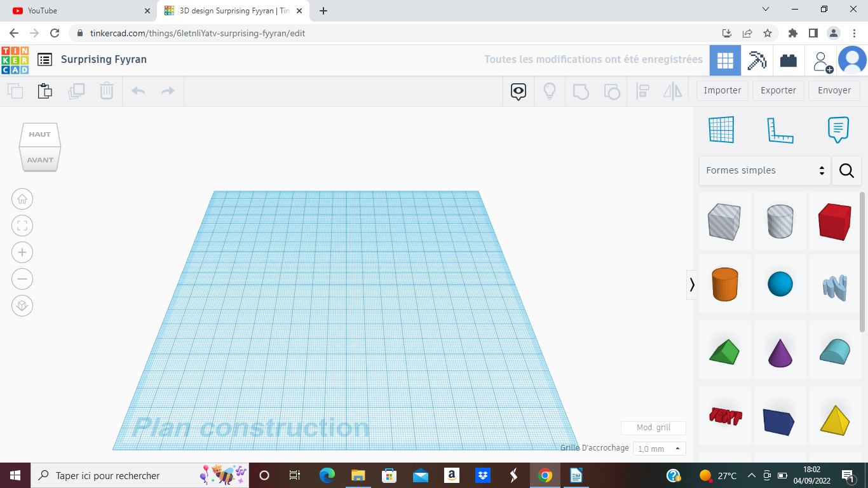Pick the orange cylinder shape
The width and height of the screenshot is (868, 488).
(724, 284)
